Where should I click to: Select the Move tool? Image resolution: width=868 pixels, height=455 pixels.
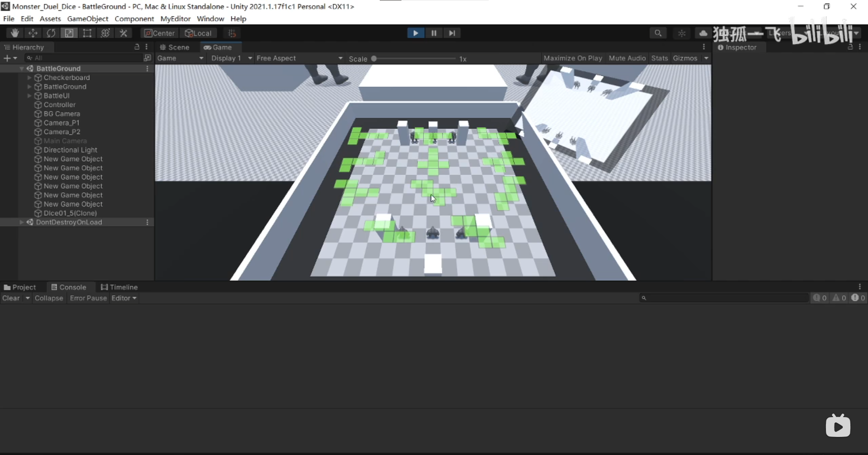(x=33, y=33)
